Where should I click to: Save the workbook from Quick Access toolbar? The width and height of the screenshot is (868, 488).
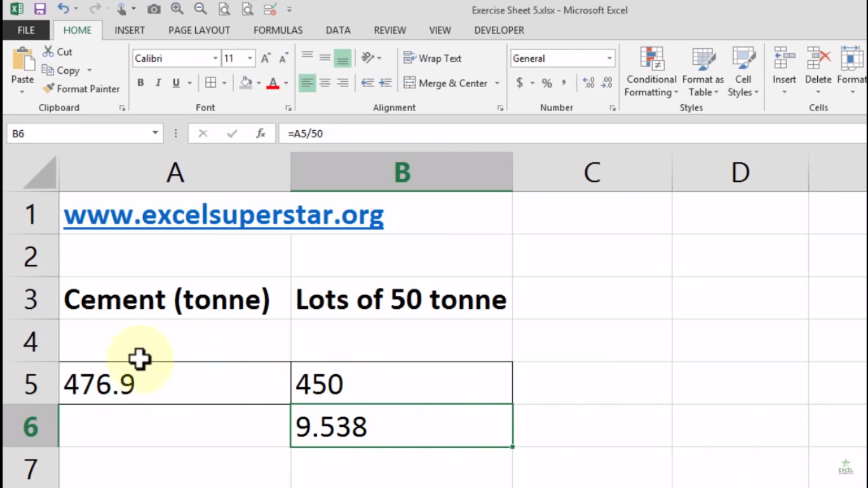click(x=40, y=10)
